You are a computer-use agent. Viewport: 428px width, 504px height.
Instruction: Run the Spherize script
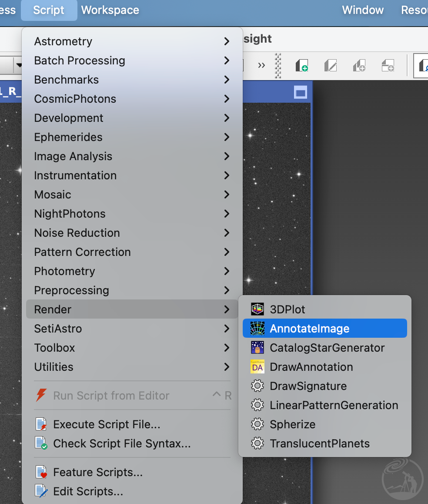click(x=292, y=424)
